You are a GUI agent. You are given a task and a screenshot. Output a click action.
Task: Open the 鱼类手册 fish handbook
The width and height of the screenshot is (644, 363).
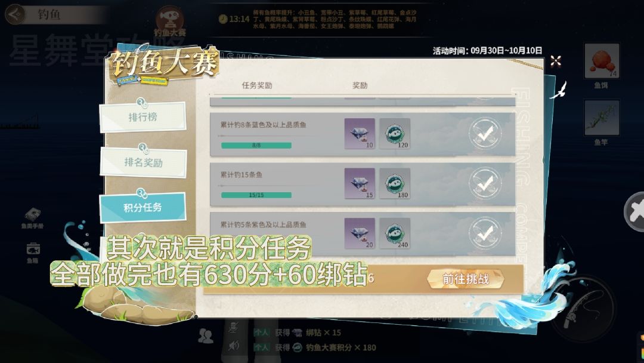click(32, 218)
